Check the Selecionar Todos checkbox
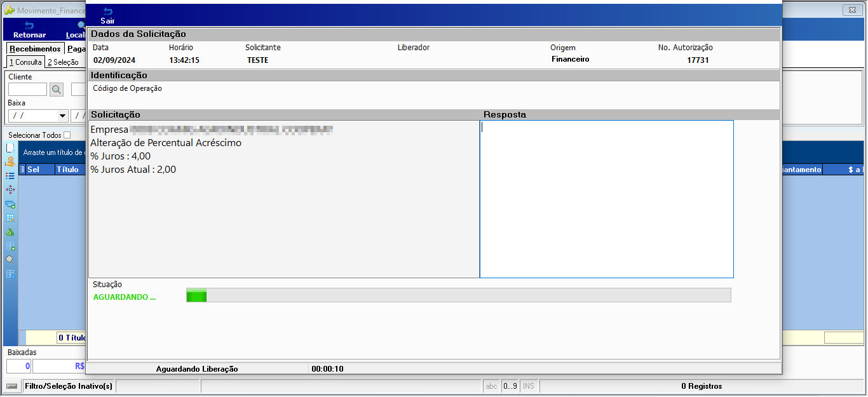Viewport: 868px width, 397px height. [x=67, y=135]
